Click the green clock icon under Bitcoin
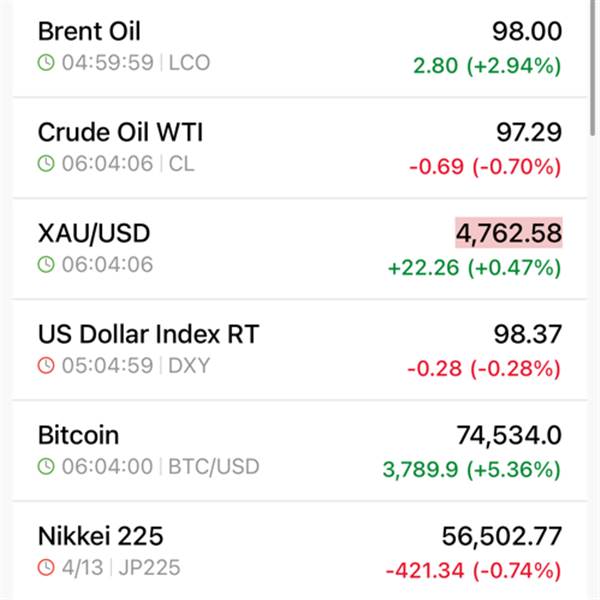The height and width of the screenshot is (600, 600). coord(46,467)
